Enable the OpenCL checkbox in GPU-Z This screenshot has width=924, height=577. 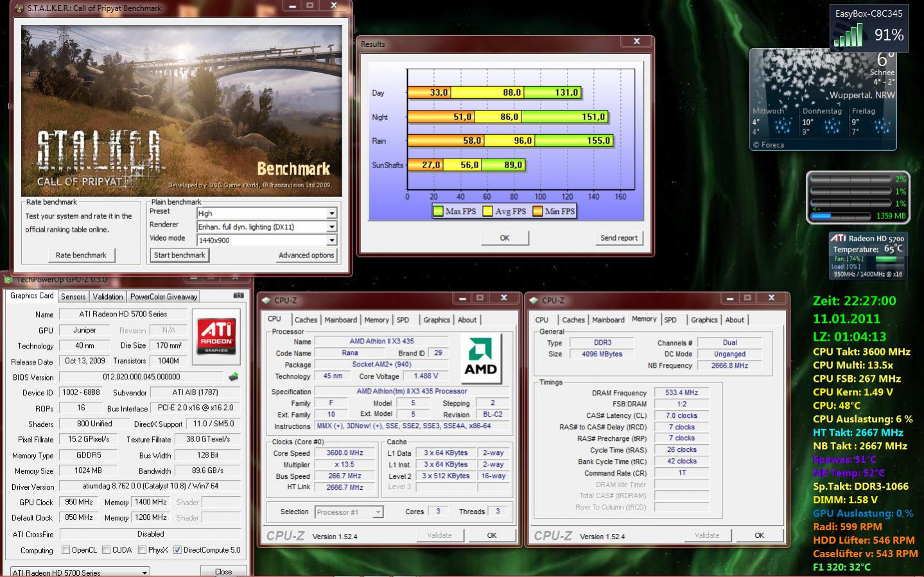(x=65, y=549)
